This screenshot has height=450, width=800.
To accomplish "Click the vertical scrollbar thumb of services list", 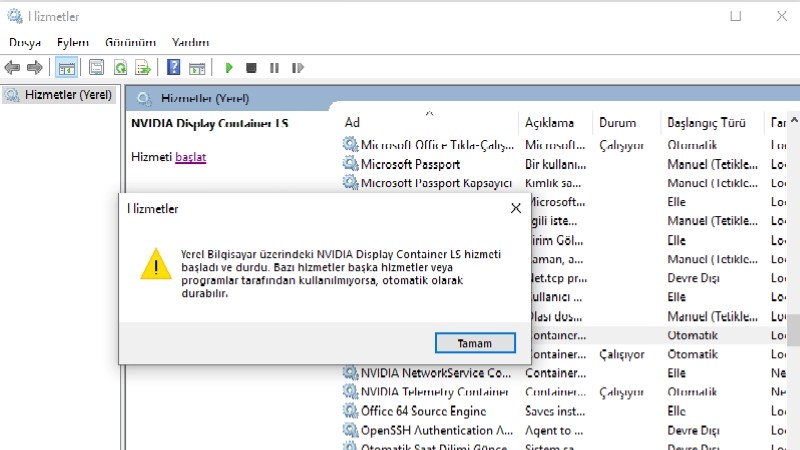I will point(793,330).
